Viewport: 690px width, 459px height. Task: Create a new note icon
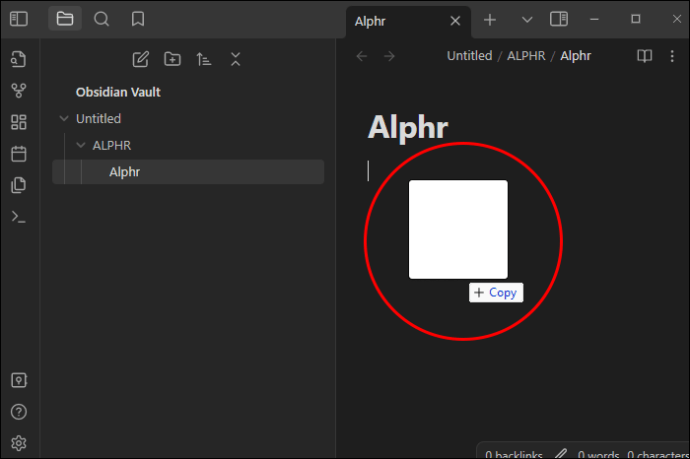tap(140, 59)
